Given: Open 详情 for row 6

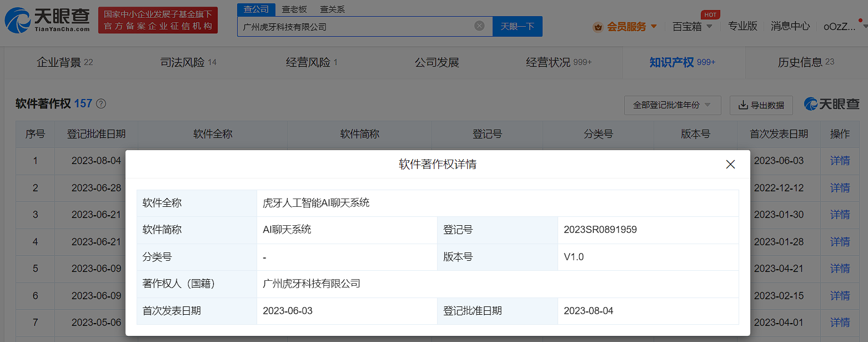Looking at the screenshot, I should (x=840, y=296).
